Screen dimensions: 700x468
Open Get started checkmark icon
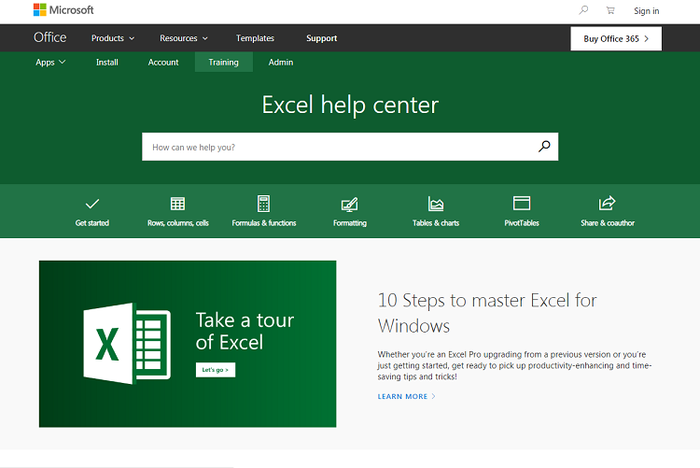click(x=92, y=204)
